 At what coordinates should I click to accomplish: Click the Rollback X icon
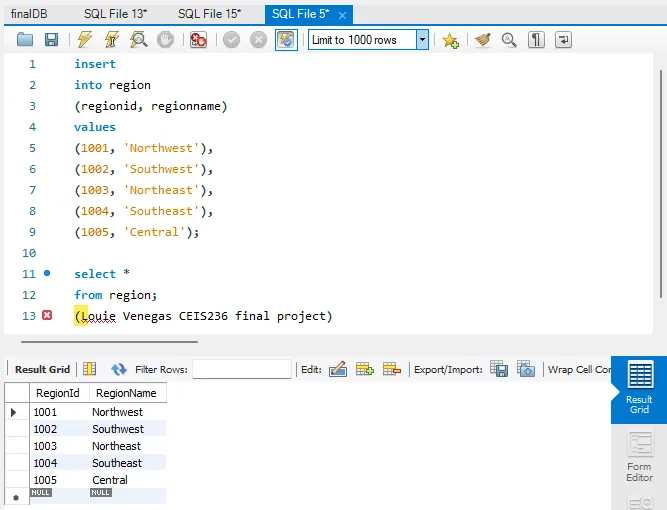[258, 40]
